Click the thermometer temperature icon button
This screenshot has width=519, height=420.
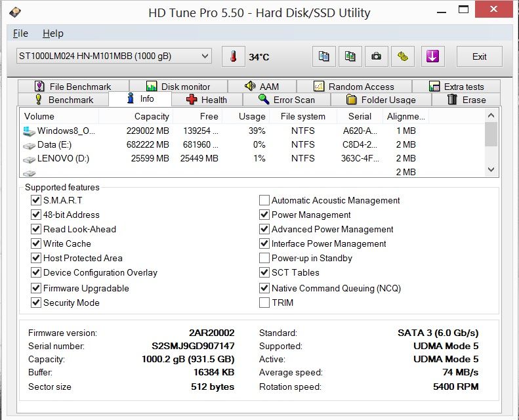click(x=234, y=56)
